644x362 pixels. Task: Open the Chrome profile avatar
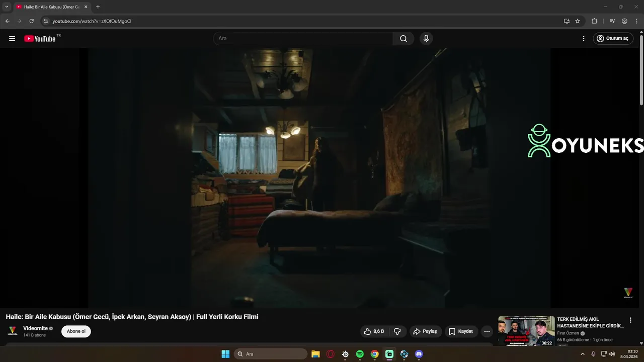pos(624,21)
